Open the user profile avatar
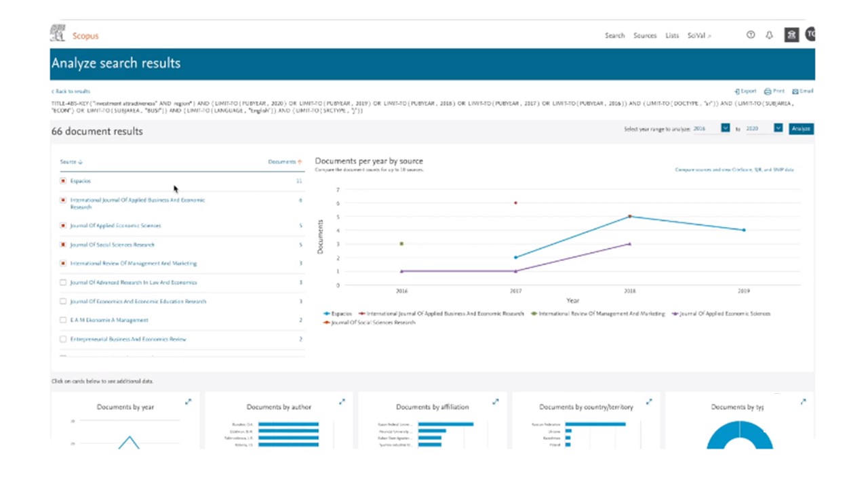This screenshot has height=488, width=868. tap(810, 35)
